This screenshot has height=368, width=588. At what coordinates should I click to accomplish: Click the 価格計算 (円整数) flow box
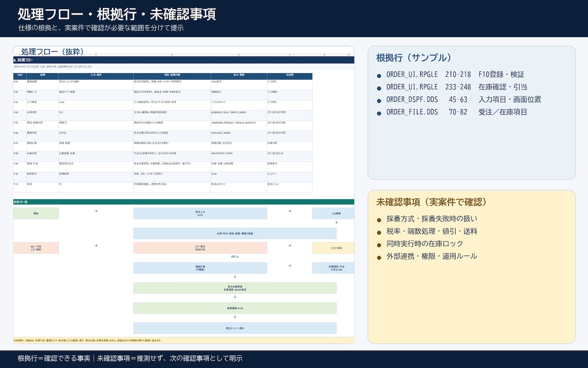click(x=200, y=268)
